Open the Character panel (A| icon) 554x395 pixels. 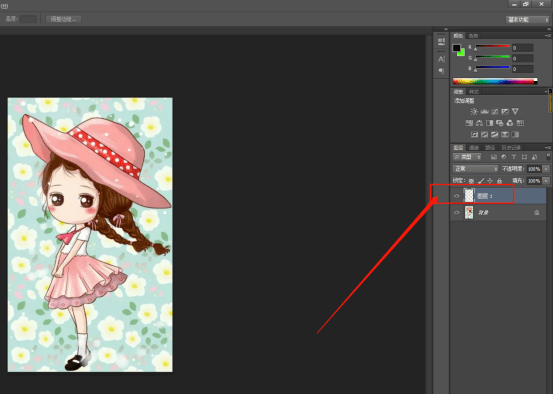[441, 59]
